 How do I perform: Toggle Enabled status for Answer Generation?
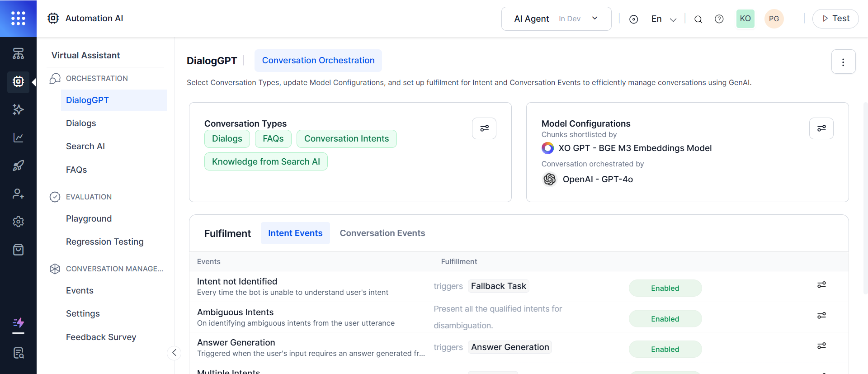pos(665,349)
